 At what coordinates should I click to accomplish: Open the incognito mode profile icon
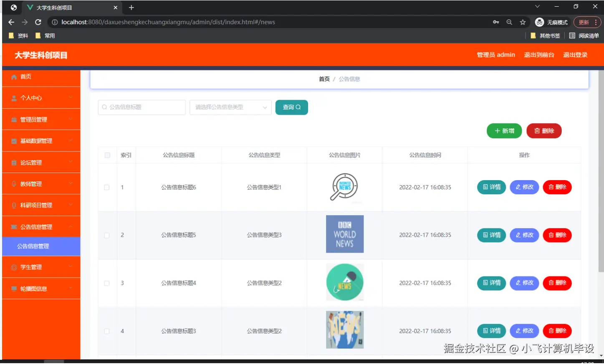tap(539, 22)
